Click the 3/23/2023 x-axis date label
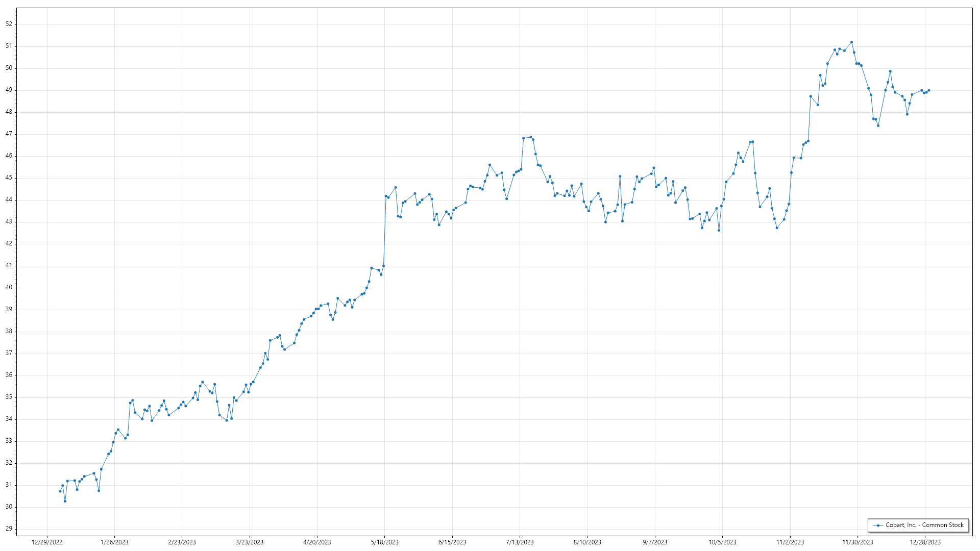Image resolution: width=980 pixels, height=551 pixels. [250, 542]
